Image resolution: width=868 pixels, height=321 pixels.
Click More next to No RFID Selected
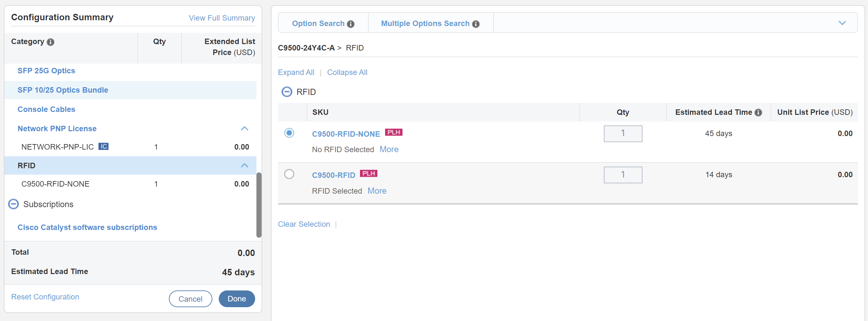point(389,150)
